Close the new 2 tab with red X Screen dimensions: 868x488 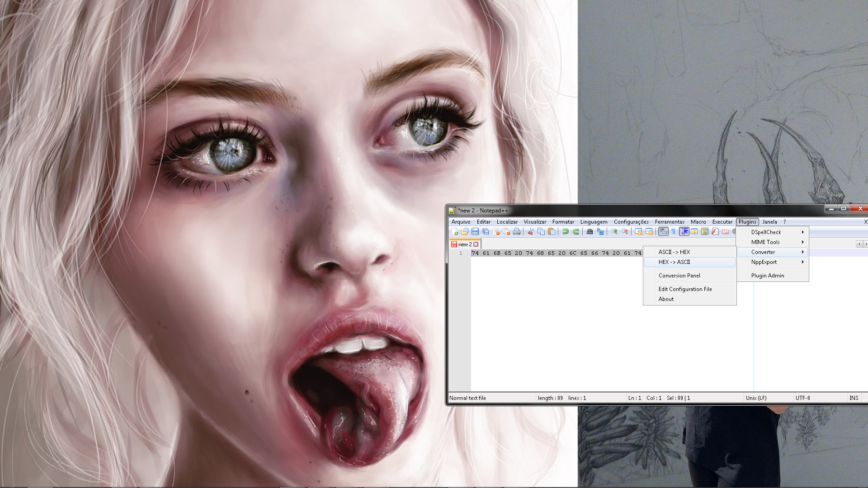point(476,244)
